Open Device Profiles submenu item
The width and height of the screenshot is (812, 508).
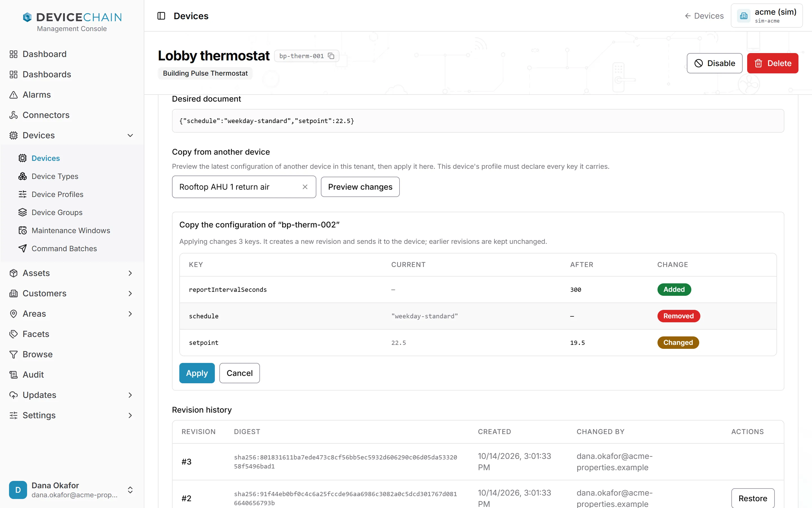point(58,194)
